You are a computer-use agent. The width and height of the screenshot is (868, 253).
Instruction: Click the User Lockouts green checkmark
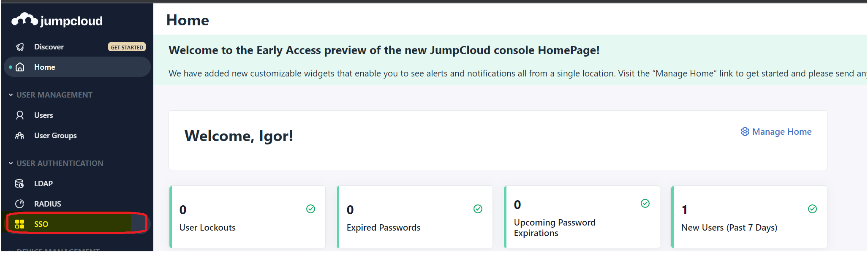pyautogui.click(x=310, y=209)
